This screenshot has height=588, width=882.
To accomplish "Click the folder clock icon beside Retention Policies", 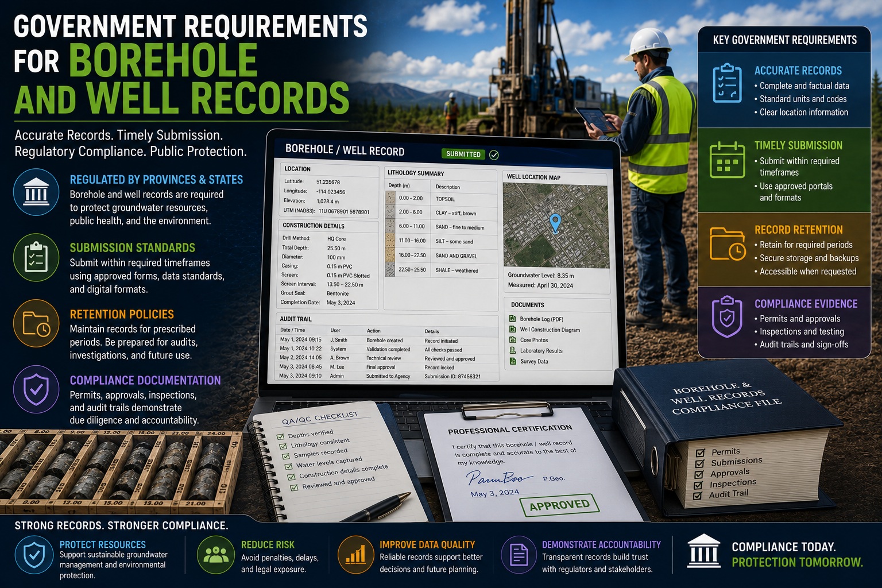I will [36, 323].
